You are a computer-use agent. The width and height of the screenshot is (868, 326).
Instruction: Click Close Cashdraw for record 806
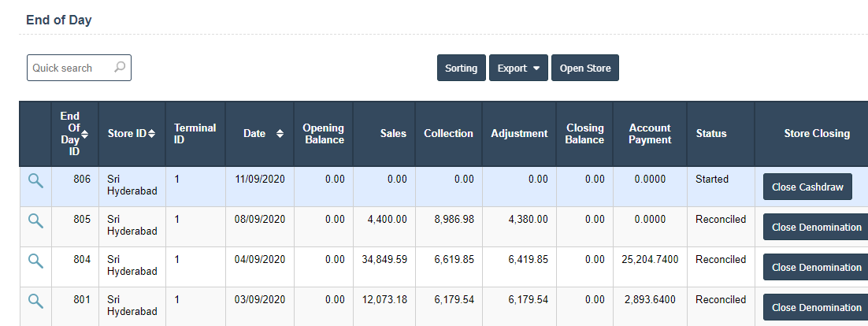(x=807, y=187)
